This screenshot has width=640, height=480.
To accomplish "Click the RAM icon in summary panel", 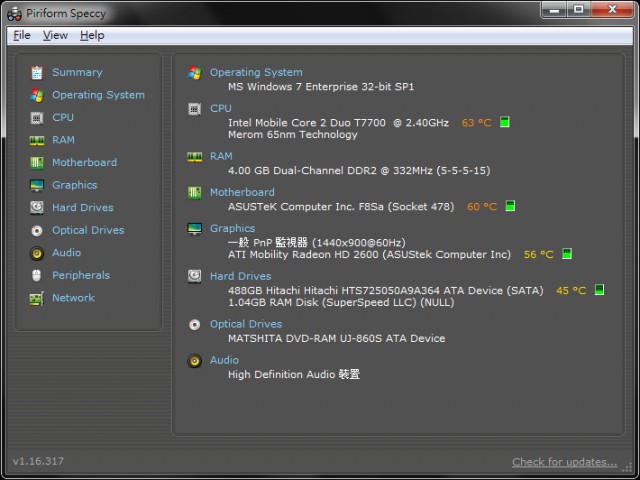I will coord(194,157).
